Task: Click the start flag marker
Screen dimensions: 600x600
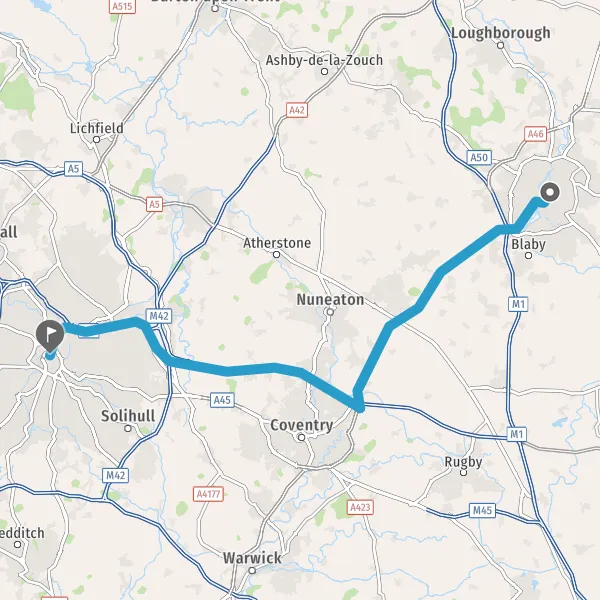Action: coord(50,336)
